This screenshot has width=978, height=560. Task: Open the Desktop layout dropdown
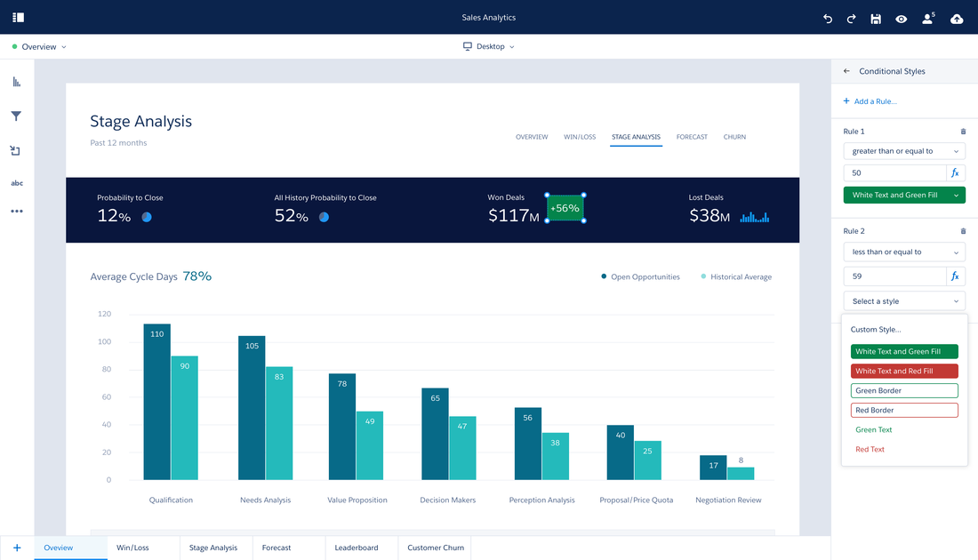(x=489, y=47)
